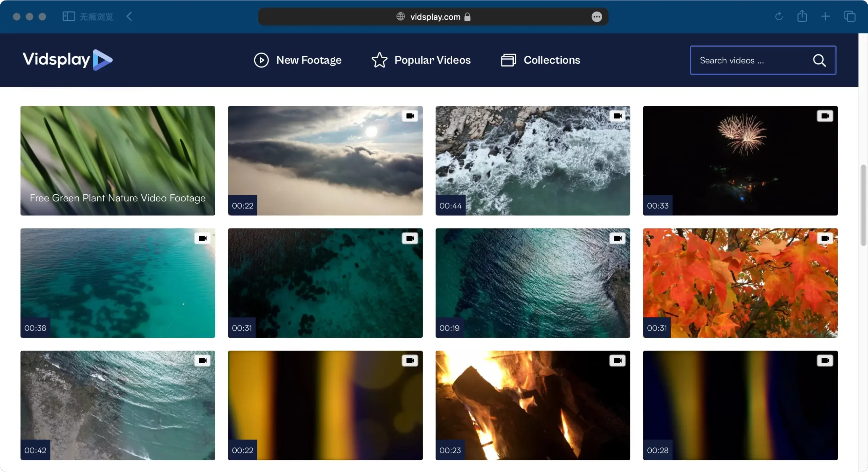868x472 pixels.
Task: Open the 00:22 yellow bokeh light video
Action: click(325, 405)
